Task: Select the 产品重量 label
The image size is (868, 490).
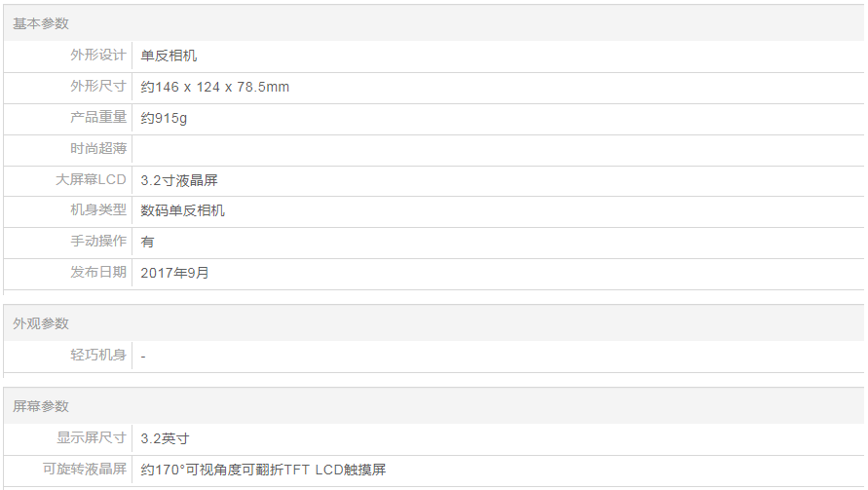Action: pos(97,118)
